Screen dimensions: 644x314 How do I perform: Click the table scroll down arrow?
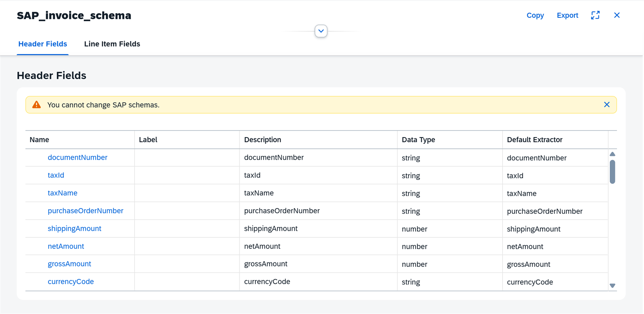point(612,285)
